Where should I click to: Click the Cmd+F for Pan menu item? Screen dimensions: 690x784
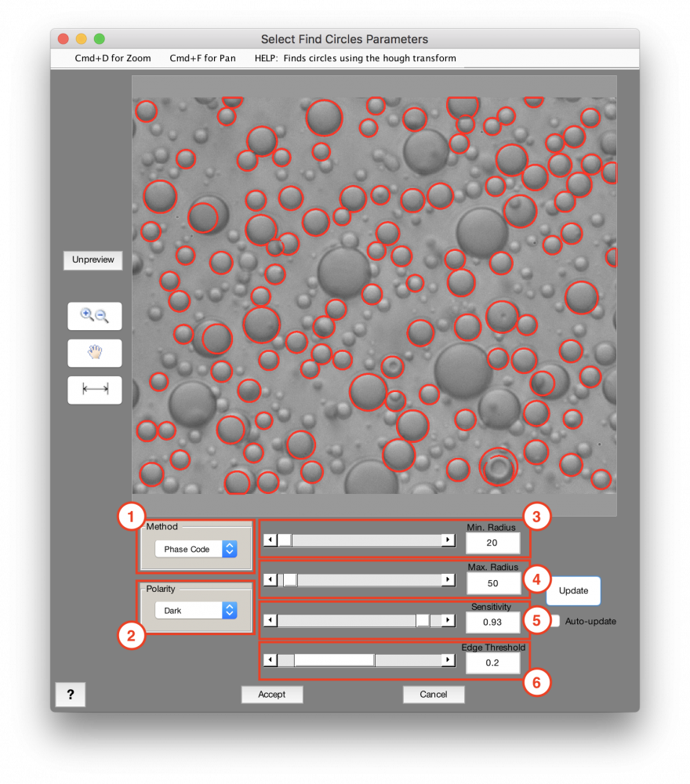click(202, 58)
